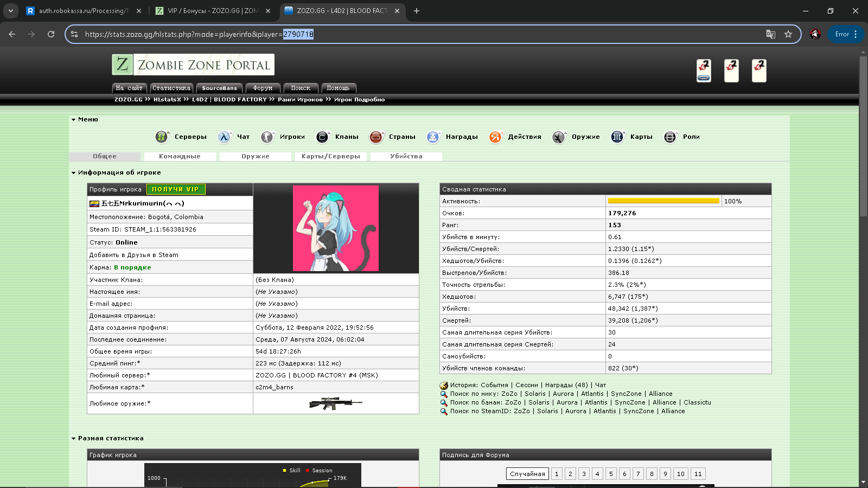Open the Награды (48) history link
Image resolution: width=868 pixels, height=488 pixels.
coord(566,386)
